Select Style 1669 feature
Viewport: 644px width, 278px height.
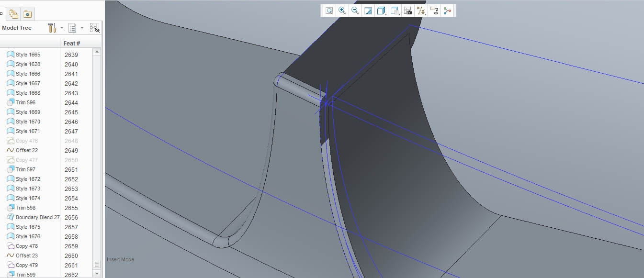point(28,112)
